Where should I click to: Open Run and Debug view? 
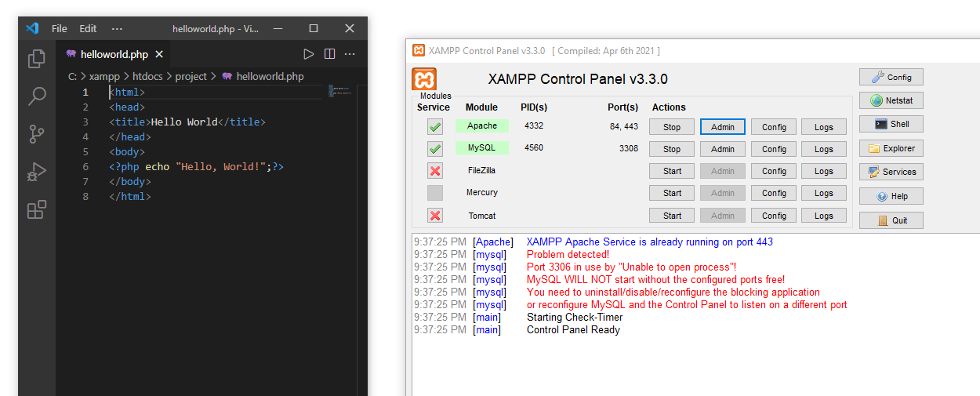point(37,172)
